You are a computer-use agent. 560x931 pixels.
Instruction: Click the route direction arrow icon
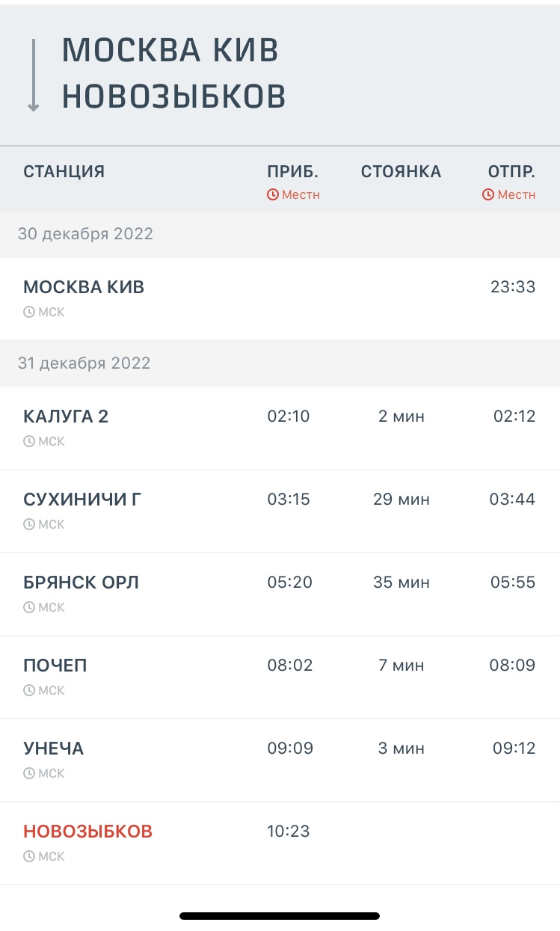pos(33,76)
